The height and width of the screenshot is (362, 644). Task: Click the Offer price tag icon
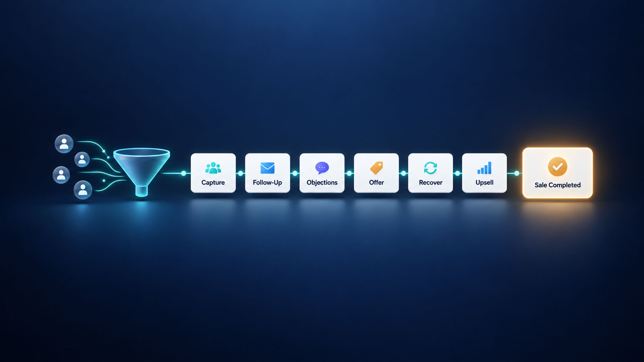click(376, 168)
